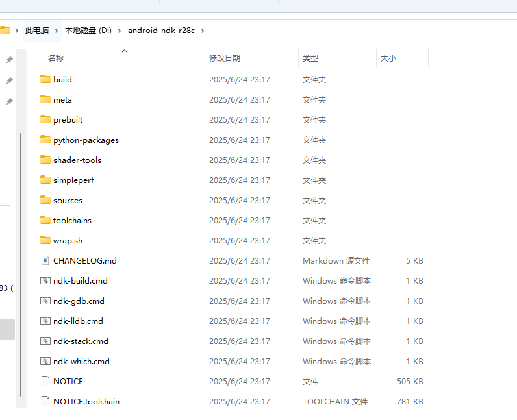The width and height of the screenshot is (517, 420).
Task: Click the NOTICE.toolchain file icon
Action: (x=45, y=401)
